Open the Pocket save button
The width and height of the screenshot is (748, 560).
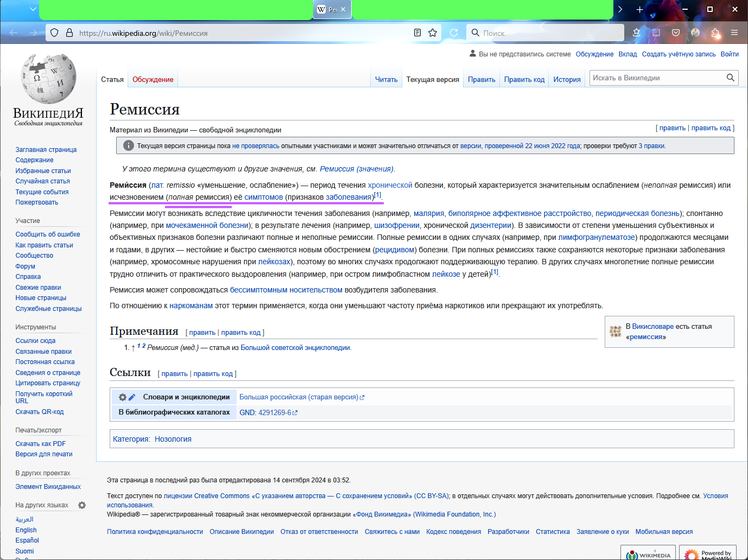coord(676,33)
